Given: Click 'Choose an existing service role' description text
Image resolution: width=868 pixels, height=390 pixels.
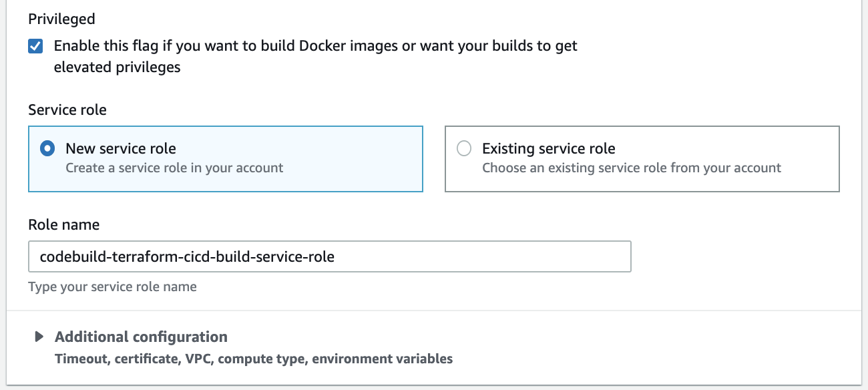Looking at the screenshot, I should tap(631, 168).
